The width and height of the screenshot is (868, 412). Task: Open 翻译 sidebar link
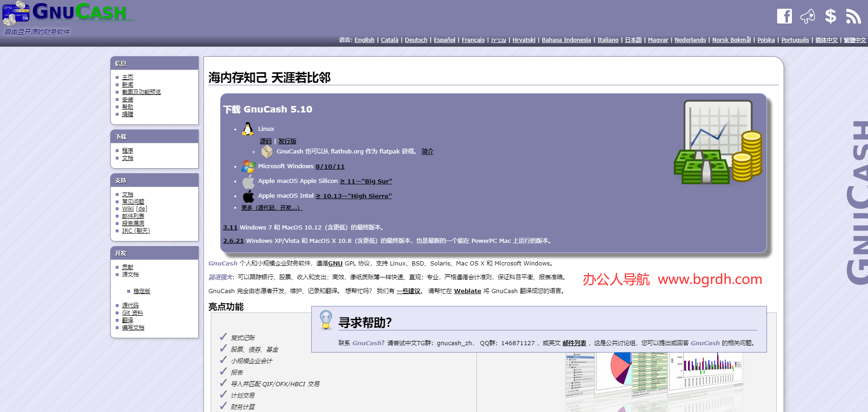pyautogui.click(x=128, y=320)
